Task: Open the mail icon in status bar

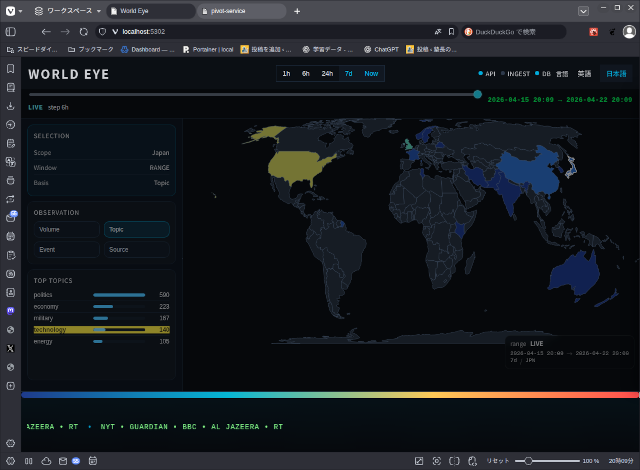Action: pos(62,460)
